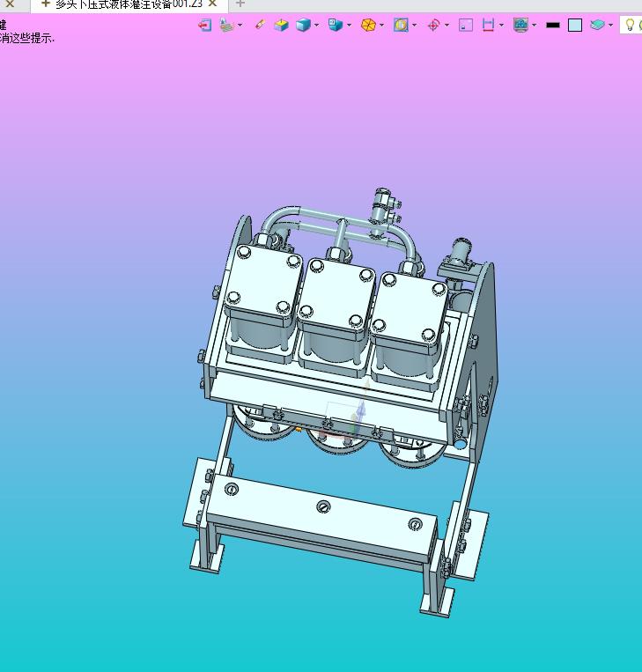
Task: Close the 多头下压式液体灌注设备001.Z3 tab
Action: point(212,4)
